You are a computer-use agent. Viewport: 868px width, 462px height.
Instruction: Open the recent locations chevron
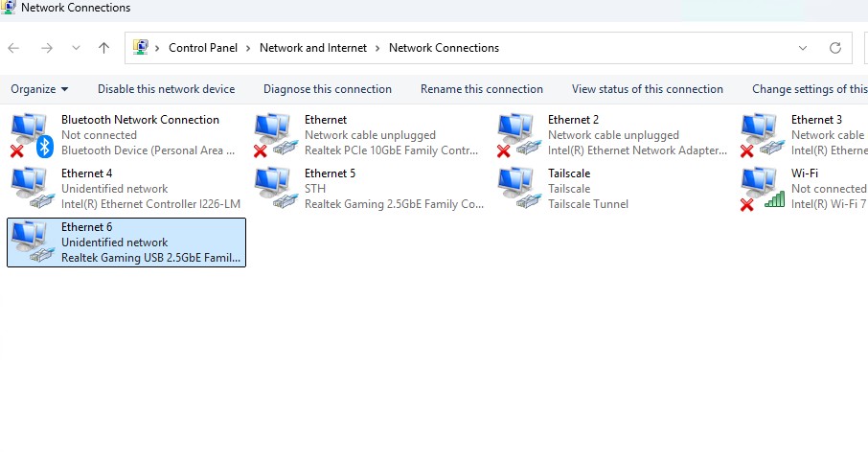(75, 48)
